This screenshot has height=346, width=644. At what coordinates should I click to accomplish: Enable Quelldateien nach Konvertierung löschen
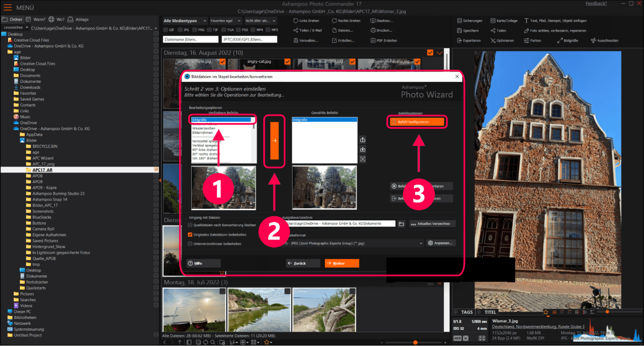[190, 225]
